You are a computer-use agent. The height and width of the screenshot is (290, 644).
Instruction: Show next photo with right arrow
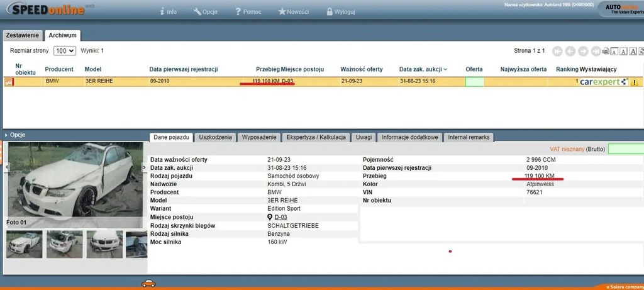pyautogui.click(x=144, y=167)
